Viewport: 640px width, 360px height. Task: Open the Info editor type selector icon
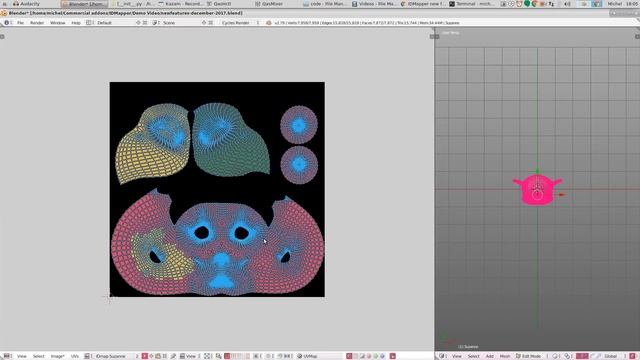pyautogui.click(x=7, y=23)
